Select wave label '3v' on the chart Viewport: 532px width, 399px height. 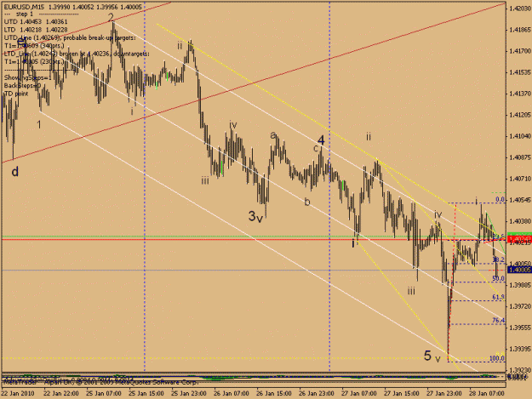pos(255,216)
